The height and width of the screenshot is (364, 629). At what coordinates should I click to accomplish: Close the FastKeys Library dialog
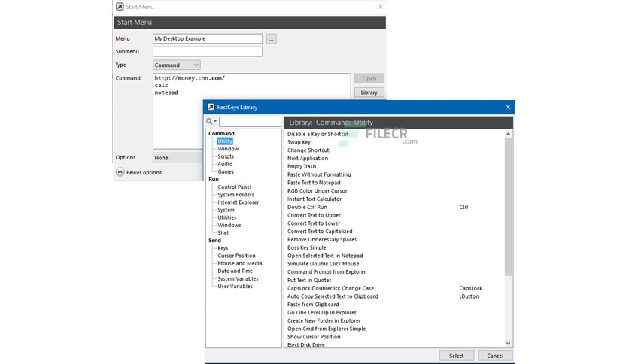pyautogui.click(x=508, y=107)
